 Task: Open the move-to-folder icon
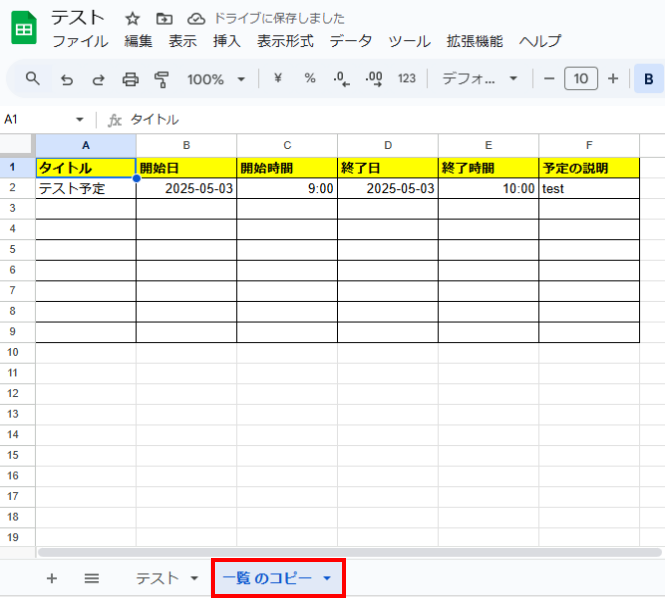click(x=164, y=19)
